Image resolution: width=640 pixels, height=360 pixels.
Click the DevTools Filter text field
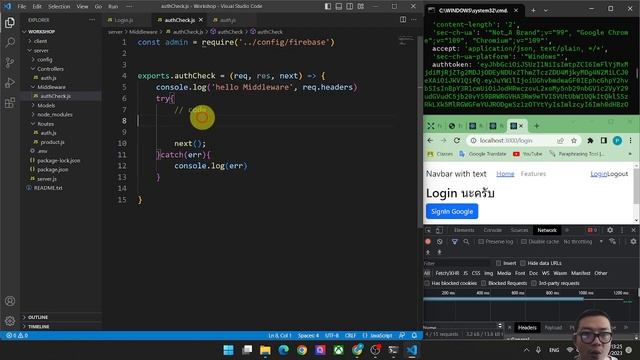point(456,263)
